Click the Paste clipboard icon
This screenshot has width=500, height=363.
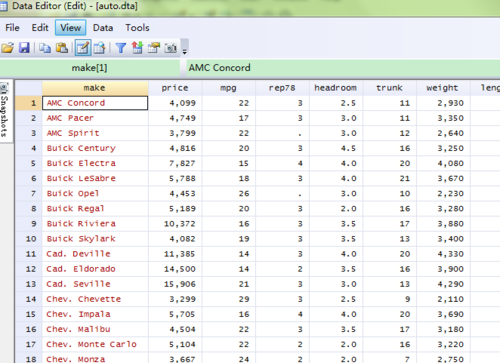click(x=62, y=48)
